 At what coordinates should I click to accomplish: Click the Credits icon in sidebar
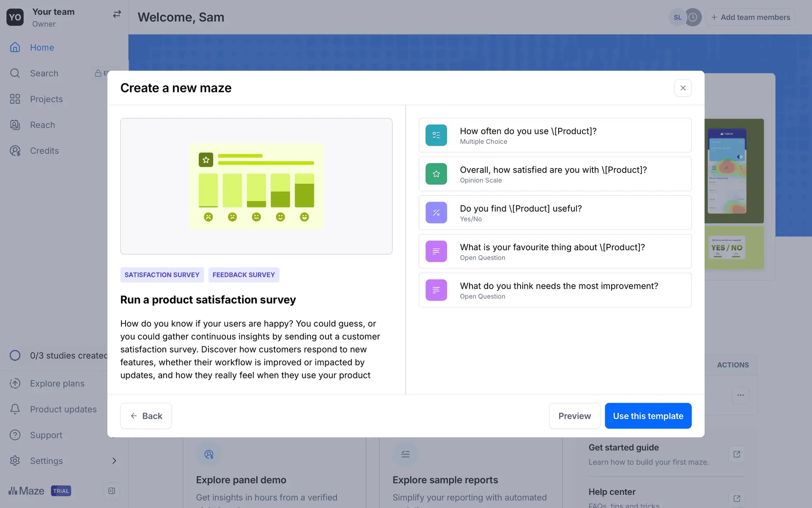(15, 151)
